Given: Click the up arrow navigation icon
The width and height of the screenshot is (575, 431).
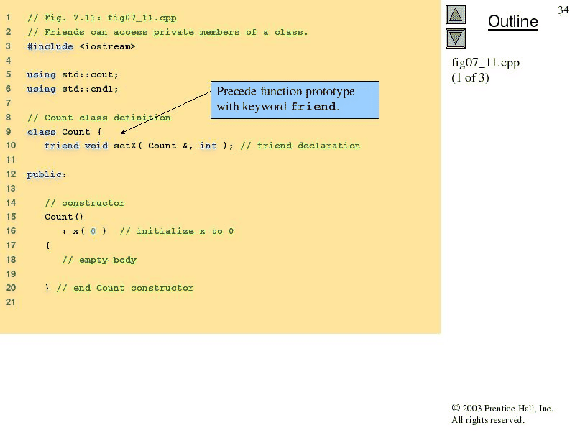Looking at the screenshot, I should (x=456, y=15).
